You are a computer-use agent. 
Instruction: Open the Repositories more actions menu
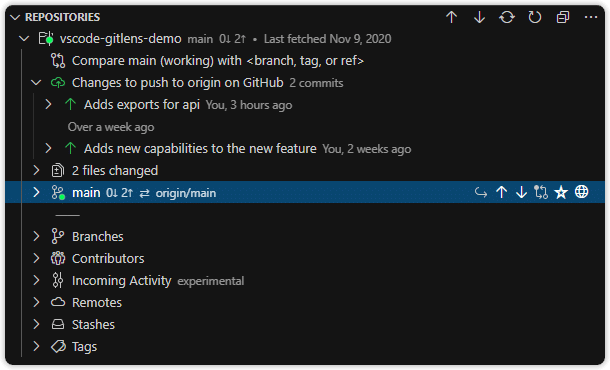(591, 17)
